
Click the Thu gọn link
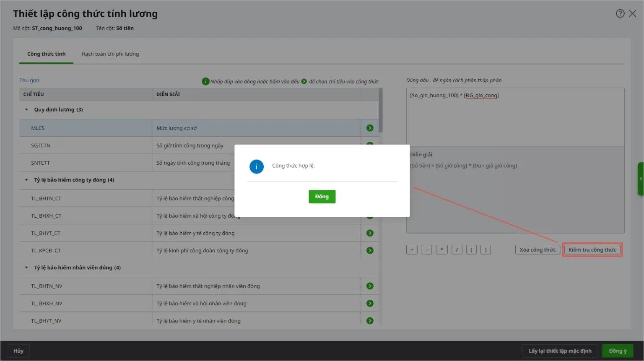[x=29, y=81]
